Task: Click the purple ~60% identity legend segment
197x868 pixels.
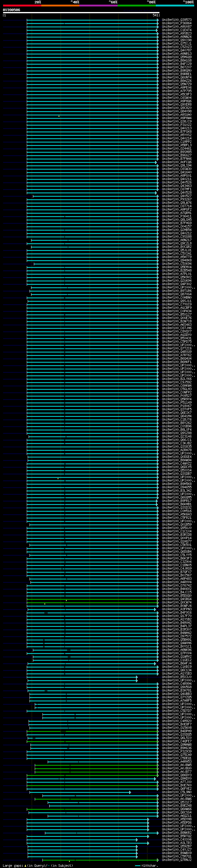Action: coord(99,6)
